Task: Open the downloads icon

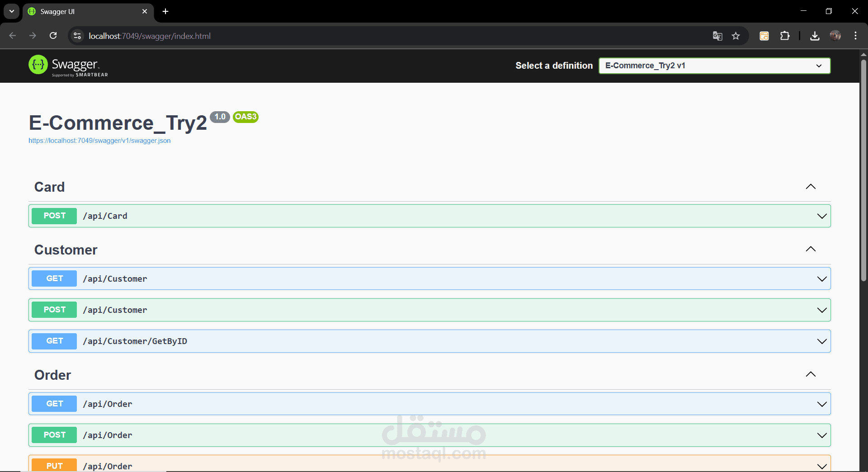Action: click(815, 36)
